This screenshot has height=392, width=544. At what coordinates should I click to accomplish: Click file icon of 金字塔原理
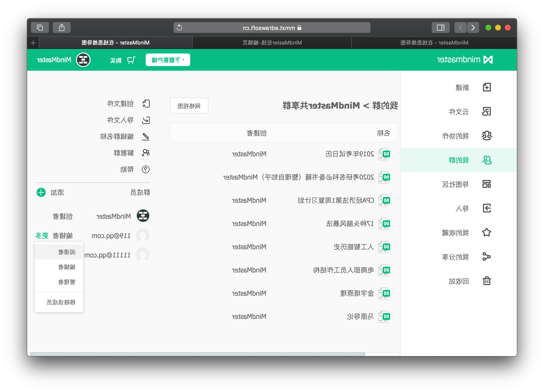coord(384,294)
